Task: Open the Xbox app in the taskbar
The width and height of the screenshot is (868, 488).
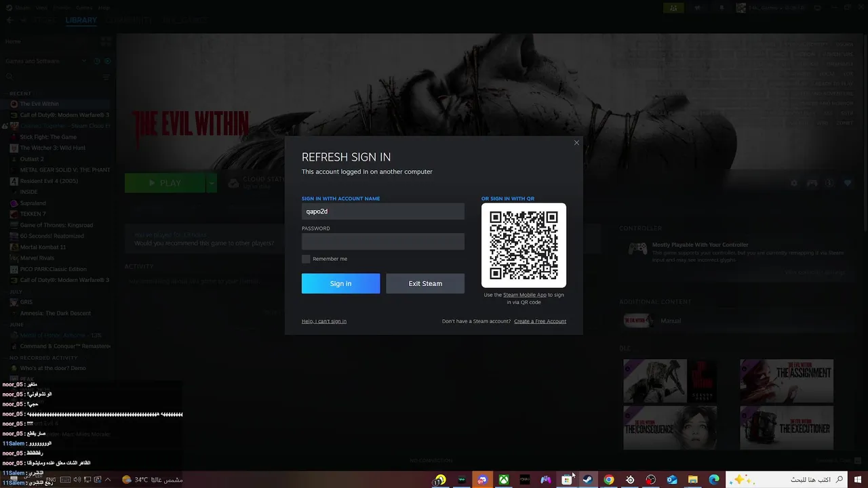Action: [504, 480]
